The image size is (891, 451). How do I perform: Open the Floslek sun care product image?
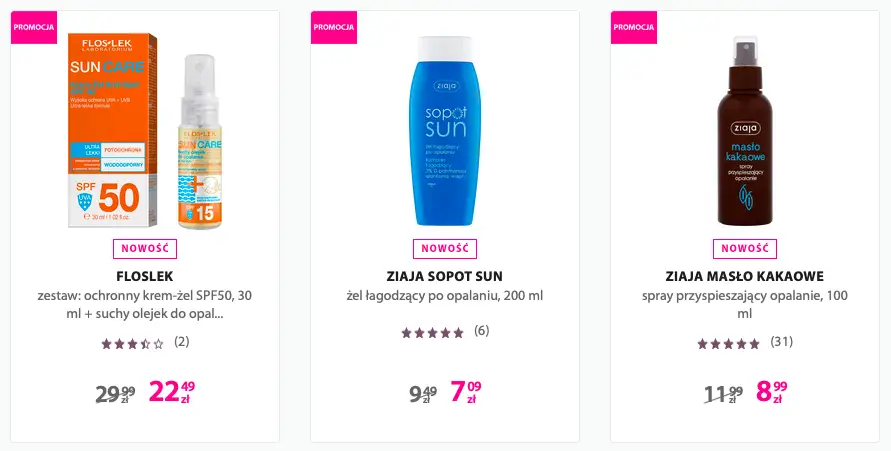click(143, 130)
